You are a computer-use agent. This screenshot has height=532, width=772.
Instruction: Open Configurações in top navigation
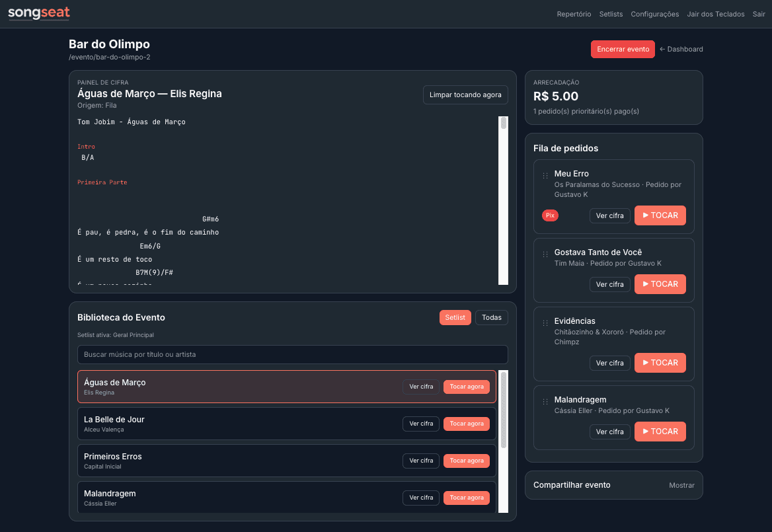pos(655,15)
